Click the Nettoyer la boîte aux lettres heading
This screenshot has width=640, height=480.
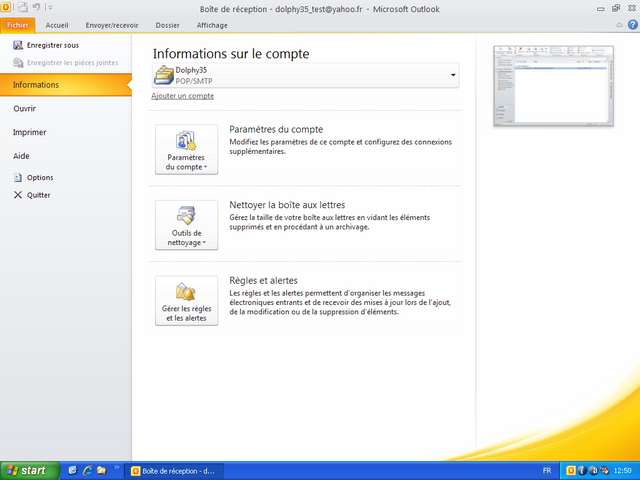coord(287,205)
